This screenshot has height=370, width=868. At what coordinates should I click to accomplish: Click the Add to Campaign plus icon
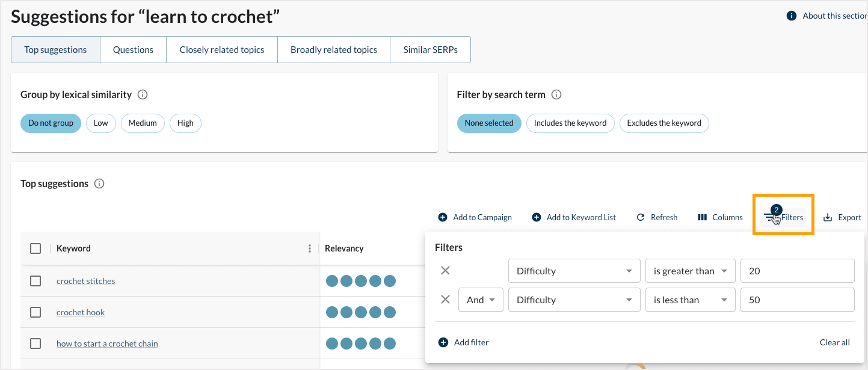click(x=443, y=217)
